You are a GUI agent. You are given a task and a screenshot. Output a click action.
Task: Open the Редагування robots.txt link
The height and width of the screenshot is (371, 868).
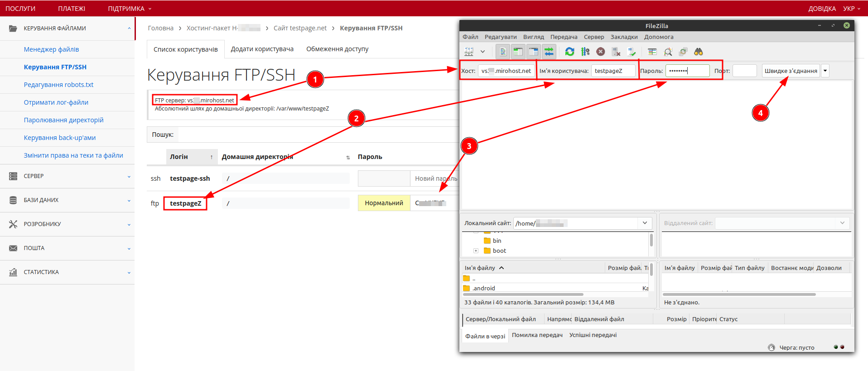pos(58,85)
